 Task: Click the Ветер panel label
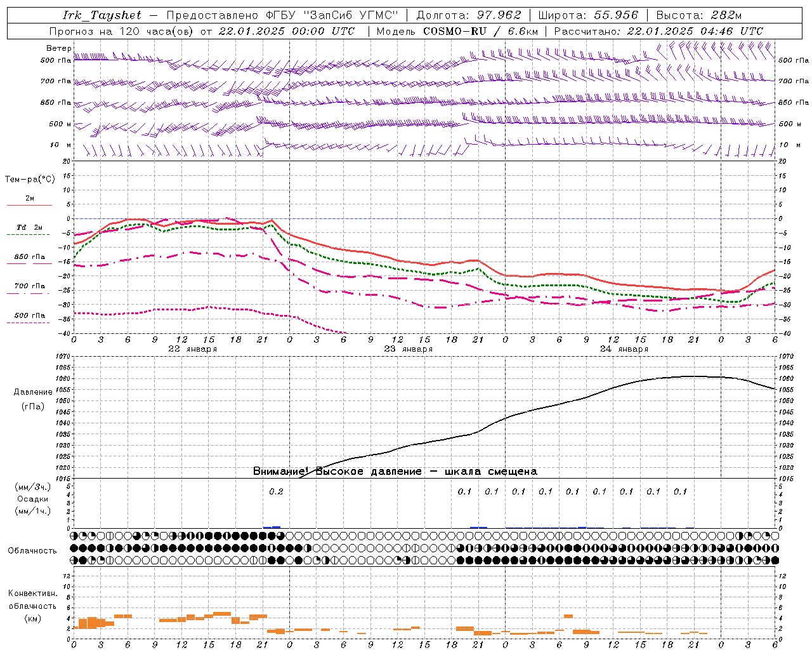[x=58, y=48]
